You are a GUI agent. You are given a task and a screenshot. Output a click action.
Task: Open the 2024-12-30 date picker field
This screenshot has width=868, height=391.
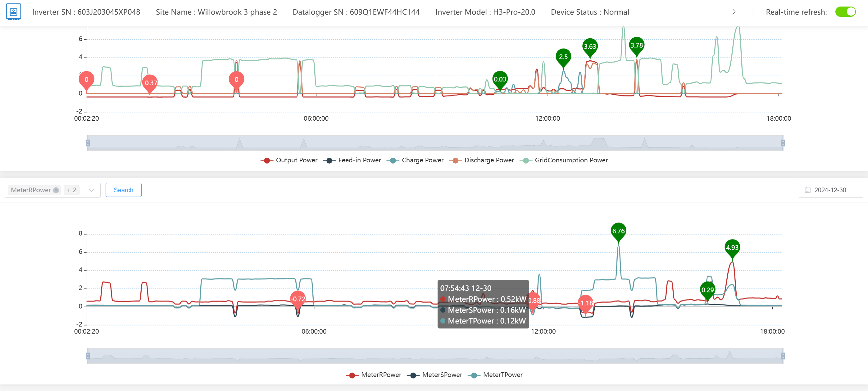(x=830, y=190)
